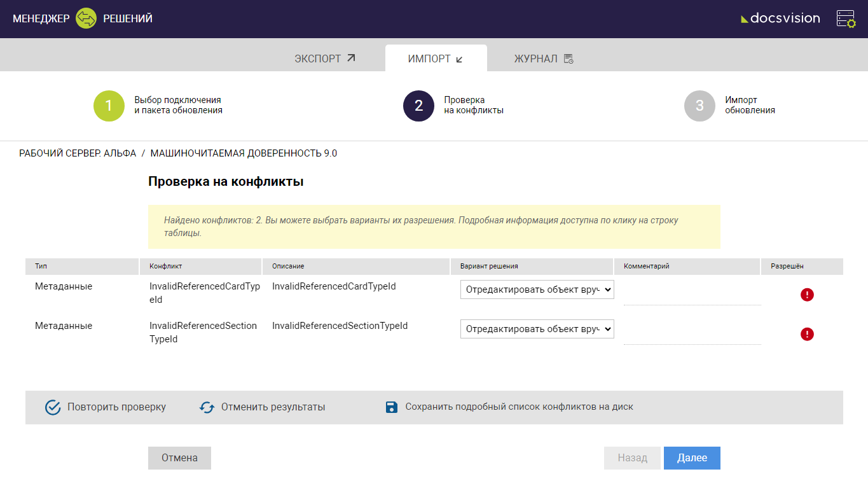The height and width of the screenshot is (488, 868).
Task: Click Повторить проверку link
Action: coord(117,407)
